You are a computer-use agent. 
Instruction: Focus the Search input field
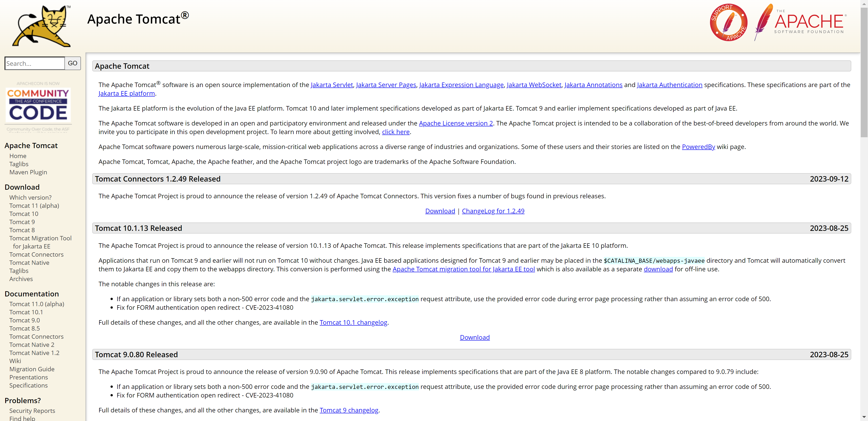[x=35, y=63]
